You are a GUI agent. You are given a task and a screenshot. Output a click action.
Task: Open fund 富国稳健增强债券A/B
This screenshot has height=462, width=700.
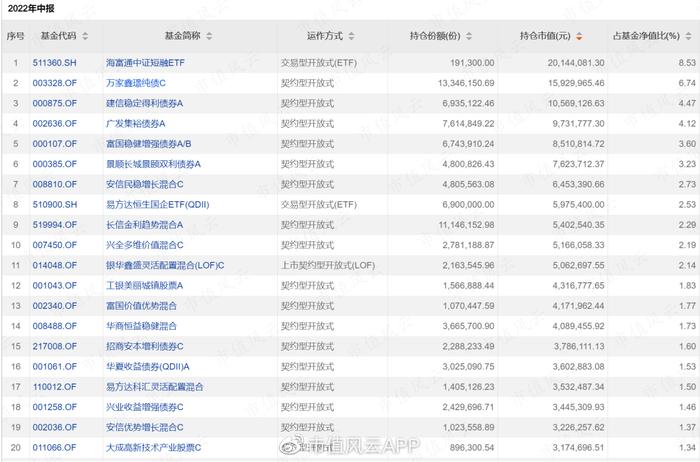[149, 144]
